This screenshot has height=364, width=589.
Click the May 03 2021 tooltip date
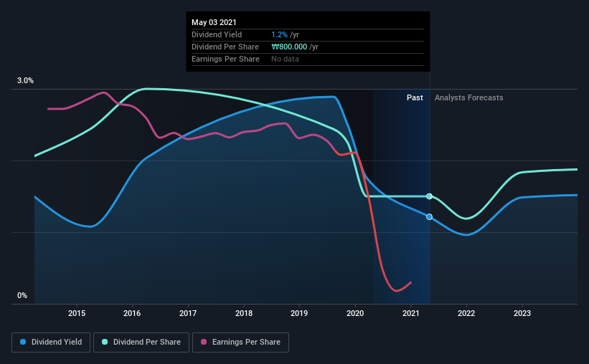pyautogui.click(x=214, y=22)
